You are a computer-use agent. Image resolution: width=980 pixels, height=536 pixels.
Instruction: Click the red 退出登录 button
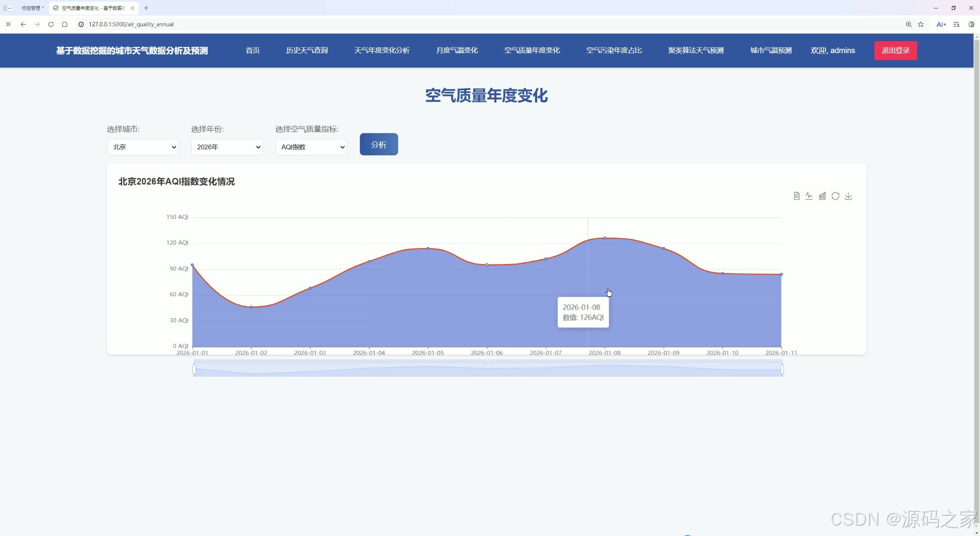pyautogui.click(x=895, y=51)
